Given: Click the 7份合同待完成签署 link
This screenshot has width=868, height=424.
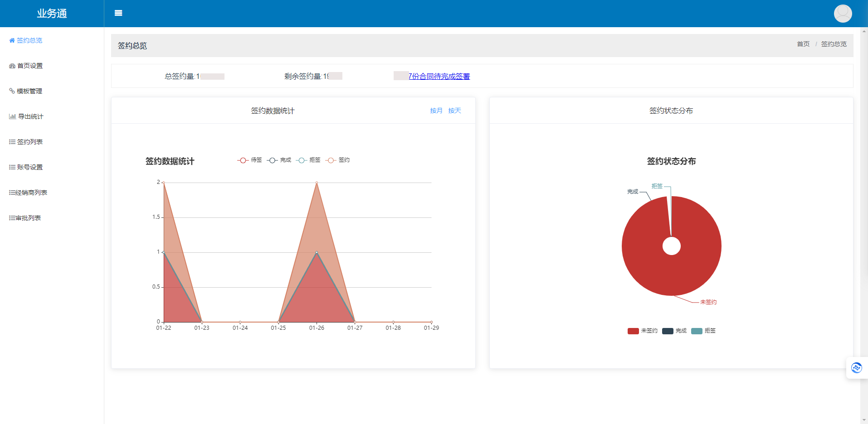Looking at the screenshot, I should tap(439, 76).
